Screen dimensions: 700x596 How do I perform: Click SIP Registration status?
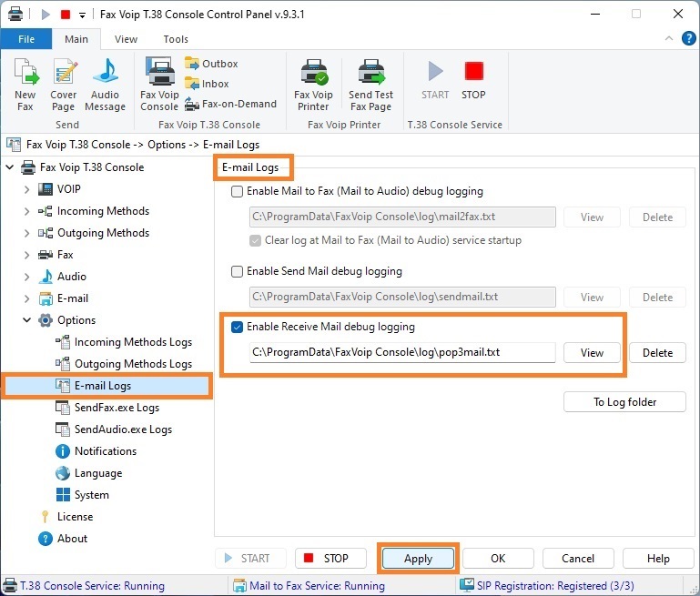point(547,586)
